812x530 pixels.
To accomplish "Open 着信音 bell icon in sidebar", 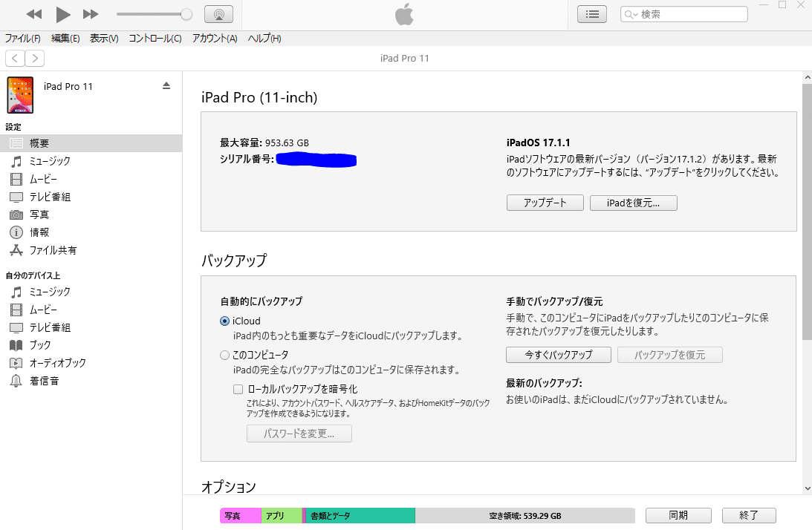I will 16,381.
